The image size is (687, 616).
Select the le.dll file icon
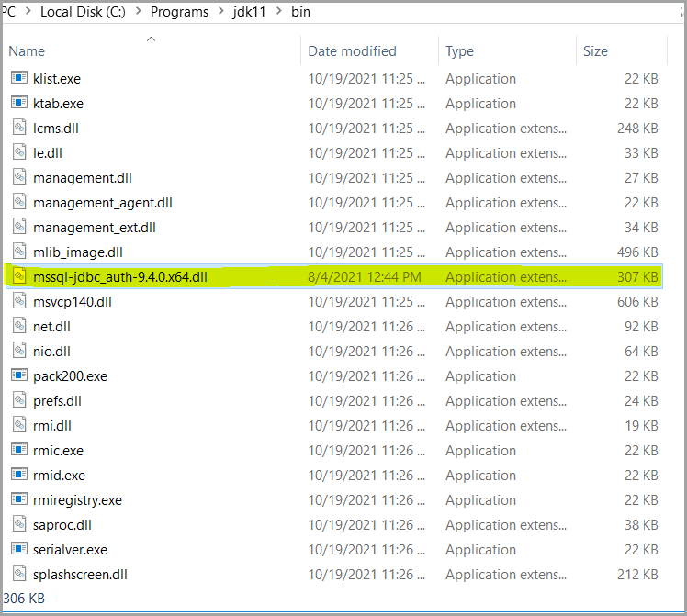(x=19, y=152)
